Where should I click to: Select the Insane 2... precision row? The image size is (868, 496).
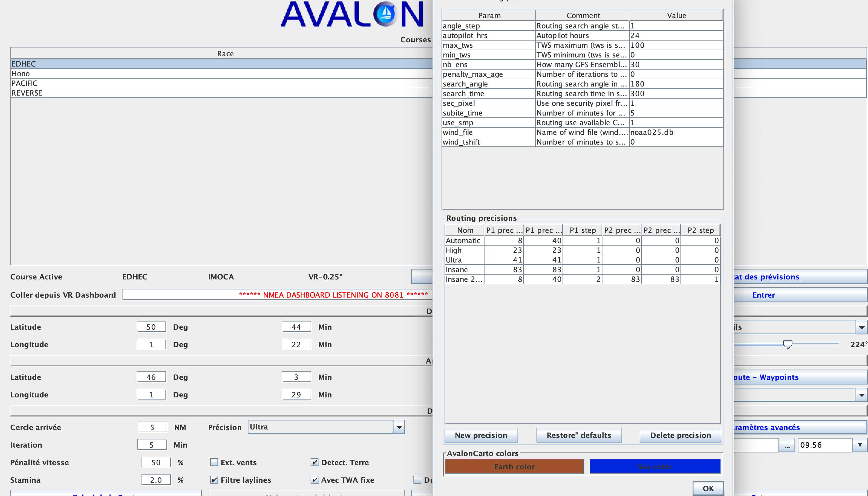click(582, 279)
